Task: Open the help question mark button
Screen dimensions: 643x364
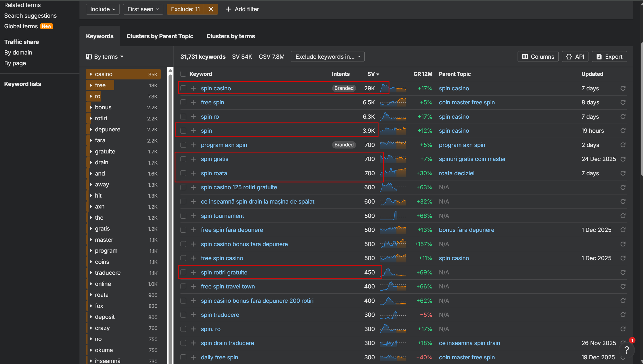Action: (x=626, y=350)
